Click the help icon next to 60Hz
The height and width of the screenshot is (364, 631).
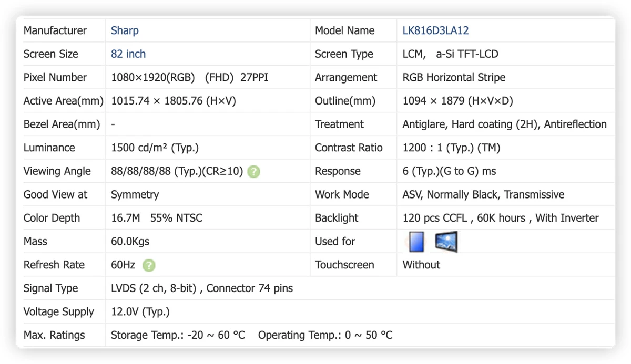click(x=149, y=265)
